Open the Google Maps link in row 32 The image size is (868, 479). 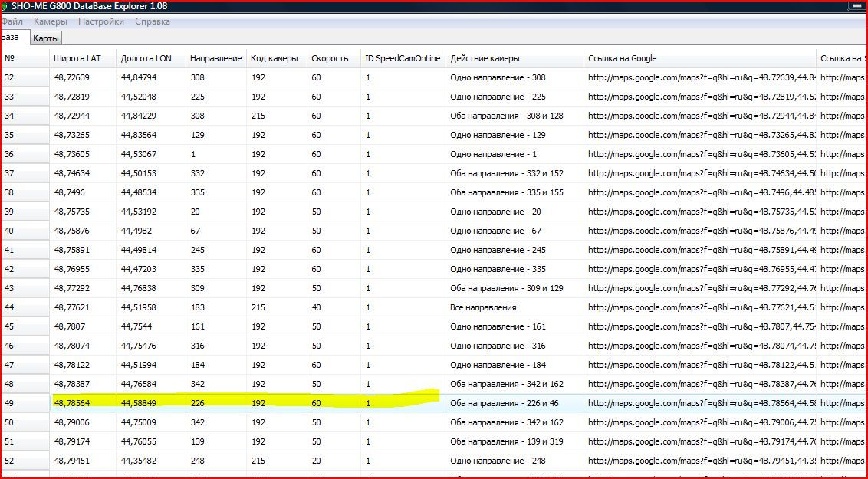pyautogui.click(x=701, y=77)
